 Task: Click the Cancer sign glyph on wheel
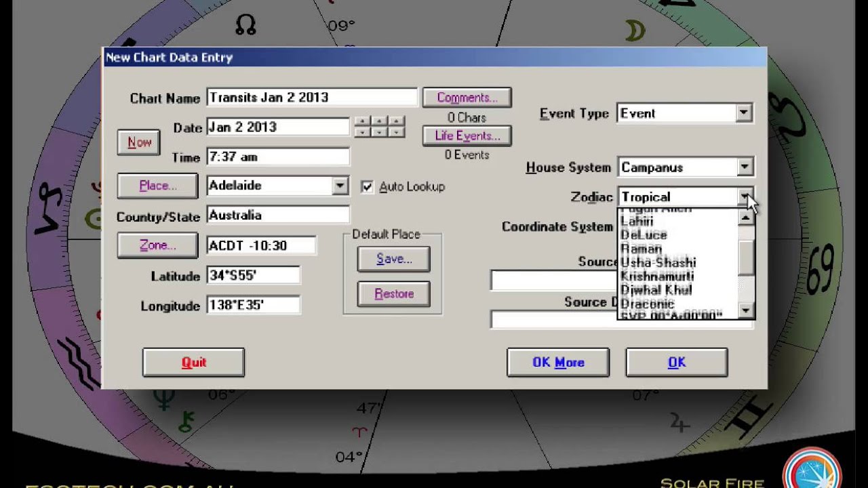tap(821, 268)
